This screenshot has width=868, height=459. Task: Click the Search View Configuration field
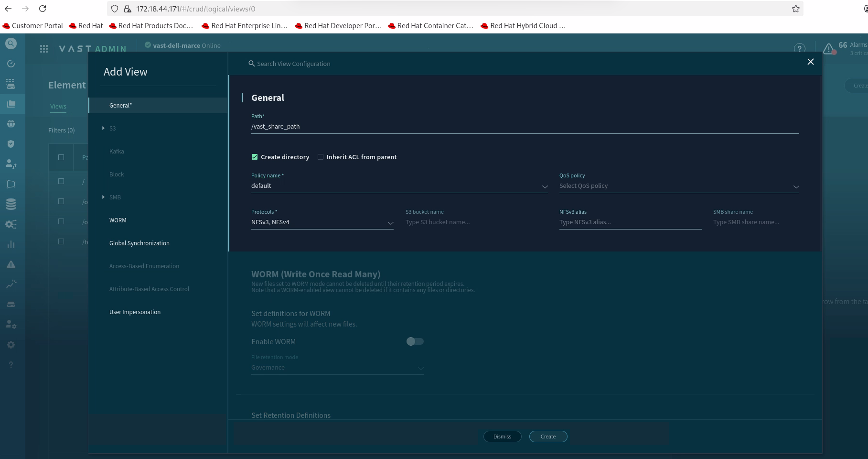pos(293,64)
